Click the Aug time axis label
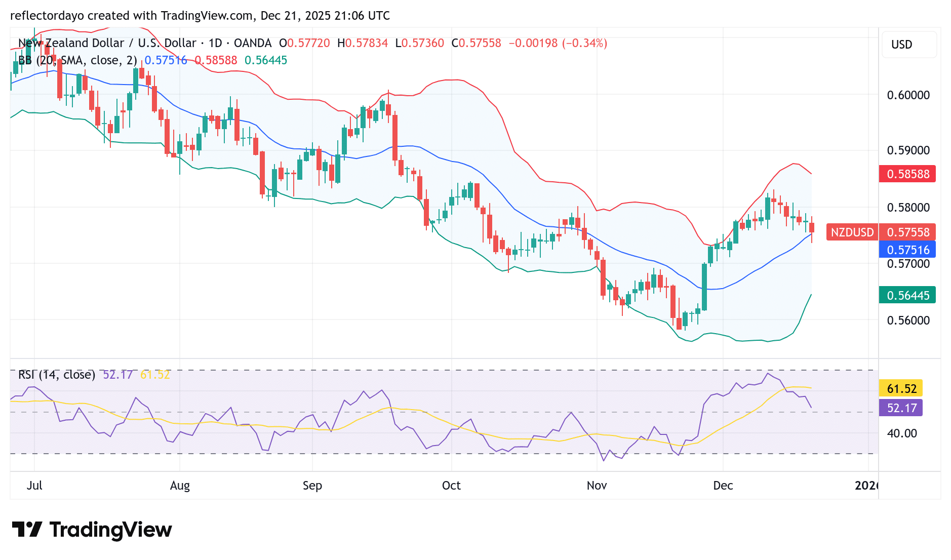The height and width of the screenshot is (560, 951). 180,486
